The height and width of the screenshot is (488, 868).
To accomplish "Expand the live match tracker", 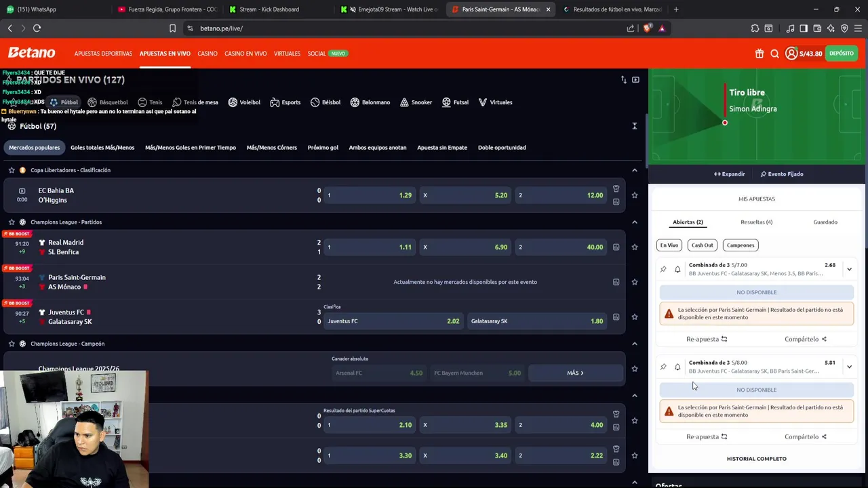I will coord(730,174).
